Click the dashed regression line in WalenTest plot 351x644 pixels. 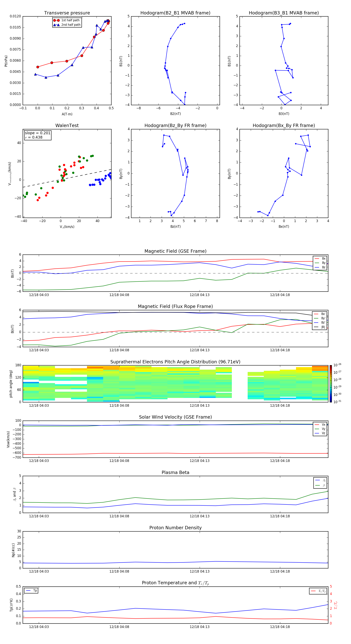(x=67, y=178)
